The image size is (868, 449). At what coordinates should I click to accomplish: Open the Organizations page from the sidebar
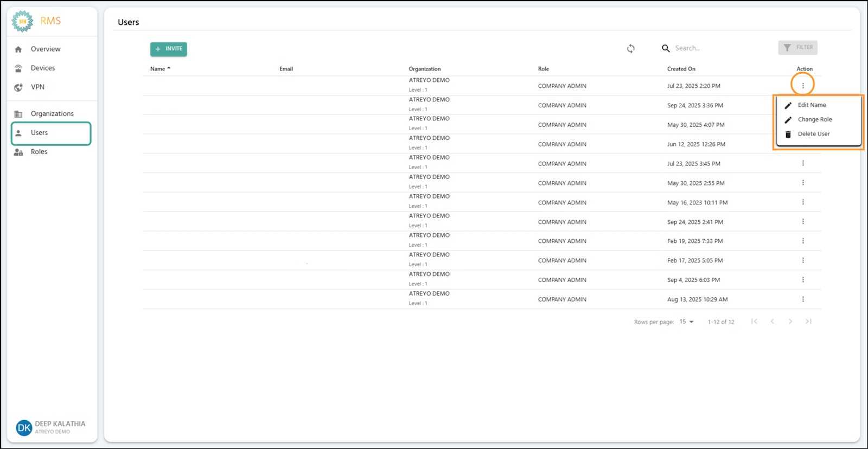click(52, 113)
